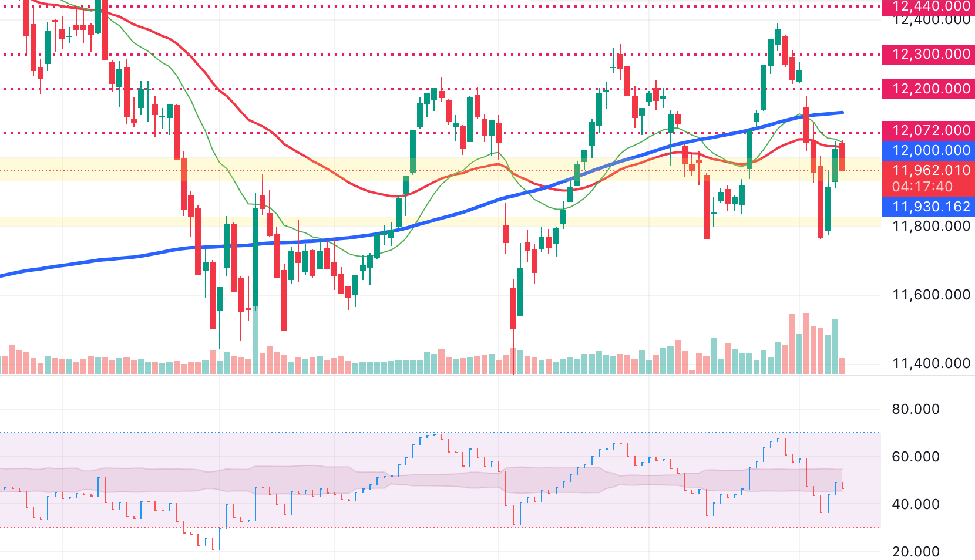The image size is (975, 560).
Task: Click the current price 11,962.010 label
Action: 930,170
